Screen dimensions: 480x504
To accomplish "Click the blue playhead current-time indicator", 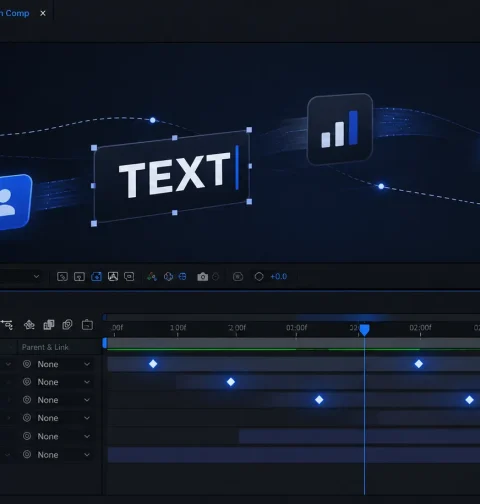I will tap(364, 330).
